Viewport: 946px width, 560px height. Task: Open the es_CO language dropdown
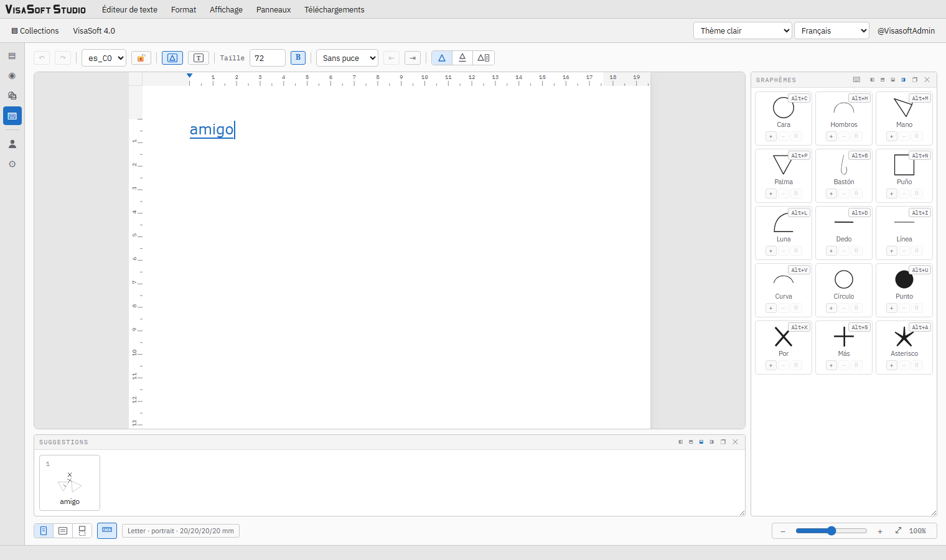click(x=104, y=58)
